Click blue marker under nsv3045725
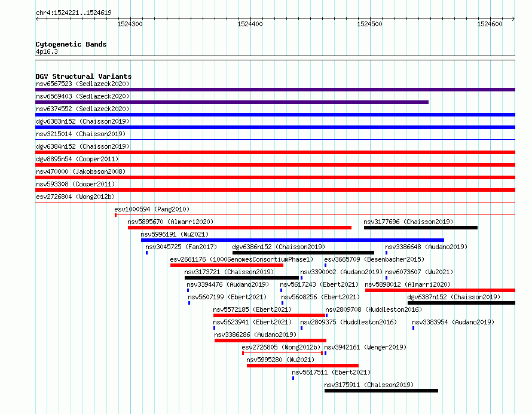The height and width of the screenshot is (414, 532). pos(146,253)
